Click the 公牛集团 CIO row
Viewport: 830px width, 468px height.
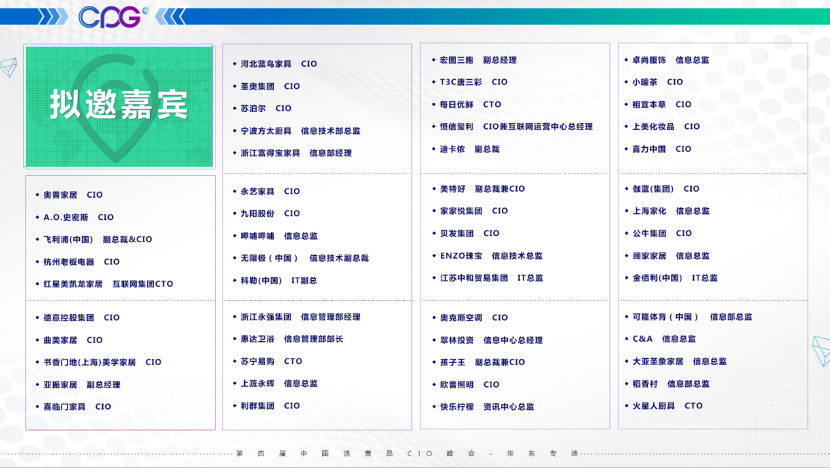662,233
